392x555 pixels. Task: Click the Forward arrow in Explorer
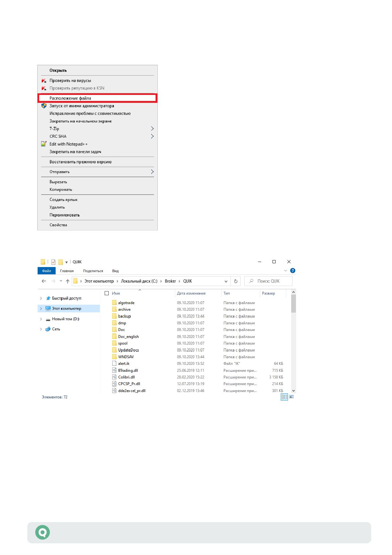pos(53,281)
